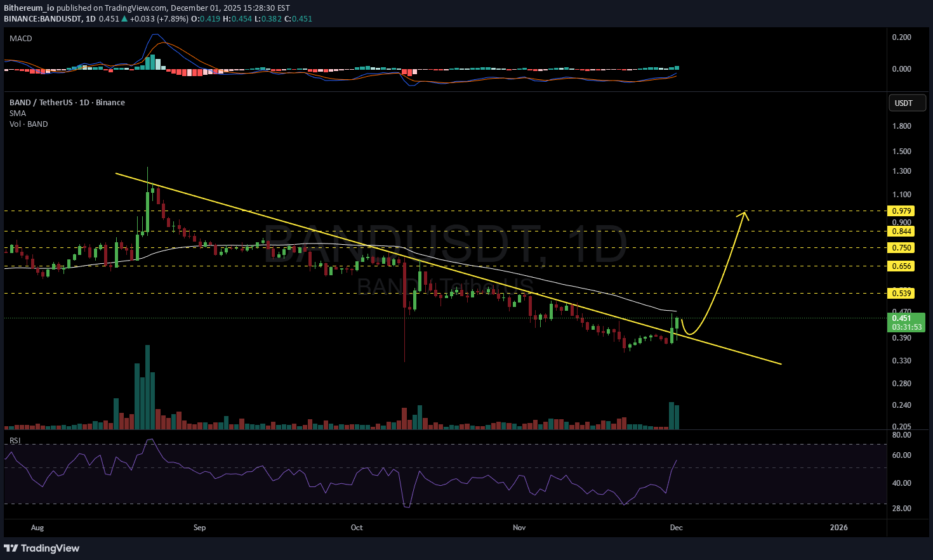Click the tallest volume bar in August
Viewport: 933px width, 560px height.
pyautogui.click(x=147, y=387)
